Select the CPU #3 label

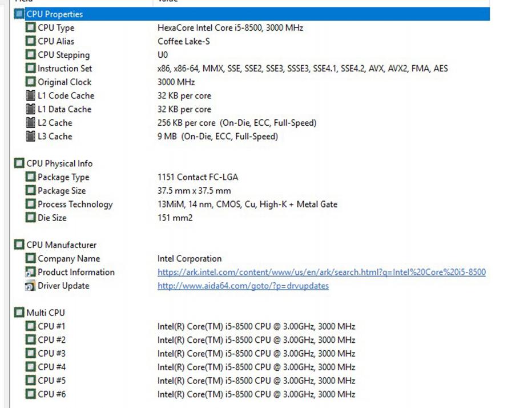pos(51,353)
